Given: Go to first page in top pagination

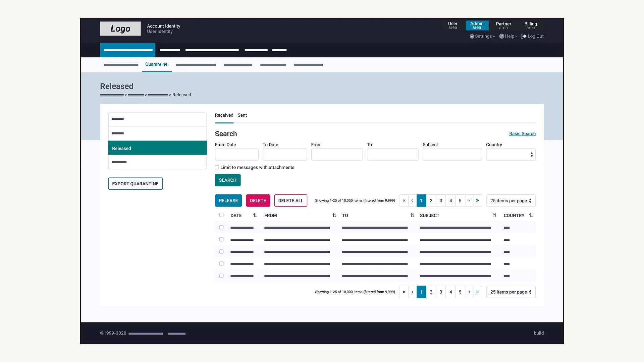Looking at the screenshot, I should 404,200.
